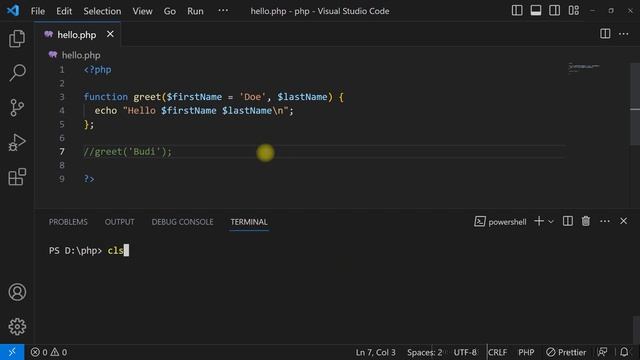Select the hello.php editor tab

pos(78,35)
